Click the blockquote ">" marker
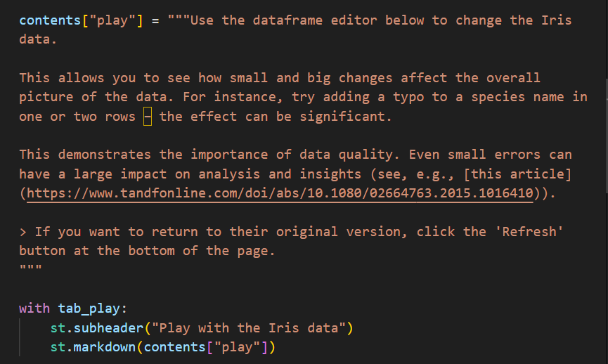This screenshot has width=608, height=364. coord(23,231)
